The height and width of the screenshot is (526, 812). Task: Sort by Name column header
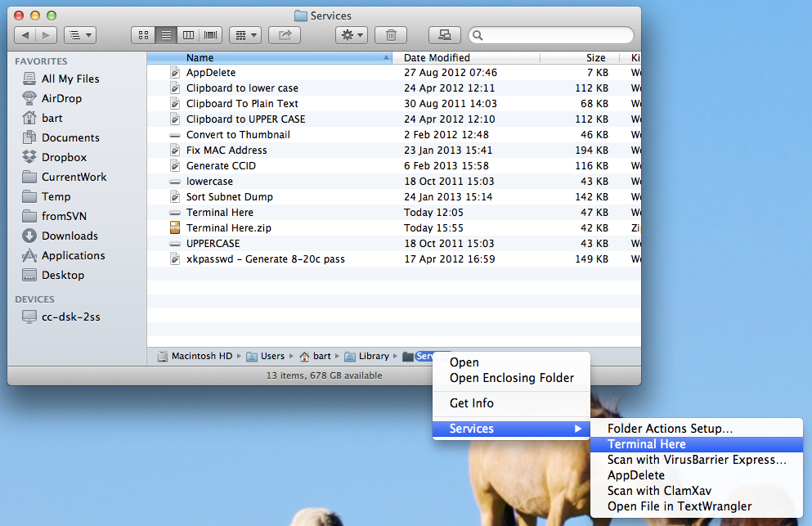269,57
